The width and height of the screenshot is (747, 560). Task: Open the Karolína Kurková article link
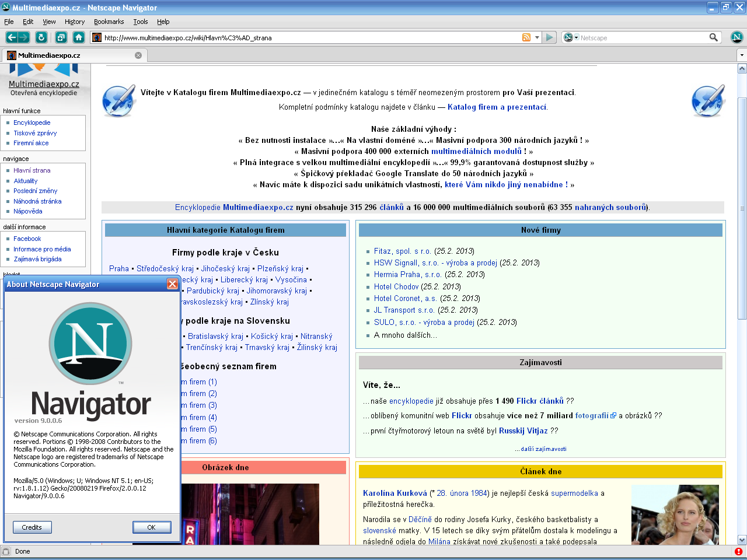(x=395, y=493)
